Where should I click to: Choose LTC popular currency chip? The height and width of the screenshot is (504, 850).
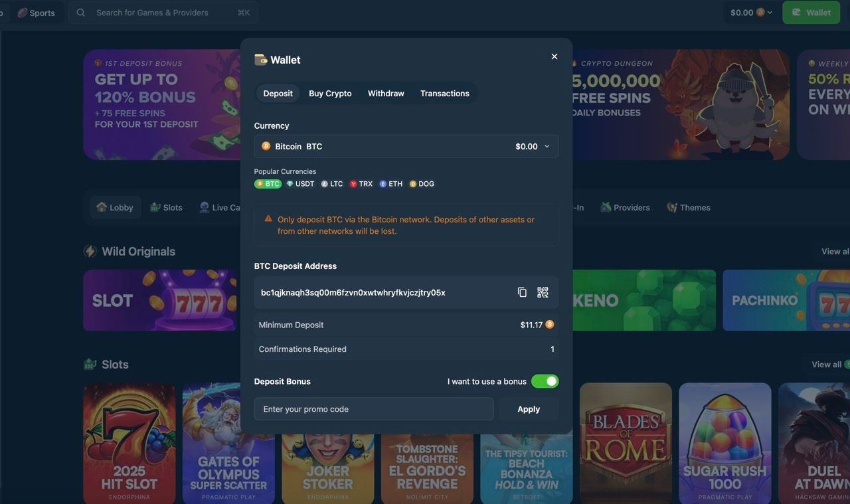[x=332, y=184]
